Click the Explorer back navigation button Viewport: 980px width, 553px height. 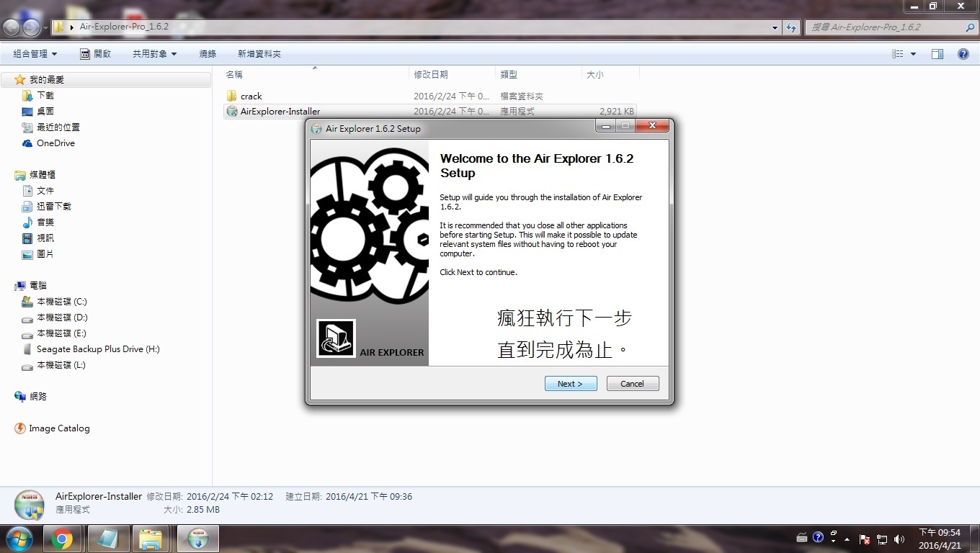12,27
